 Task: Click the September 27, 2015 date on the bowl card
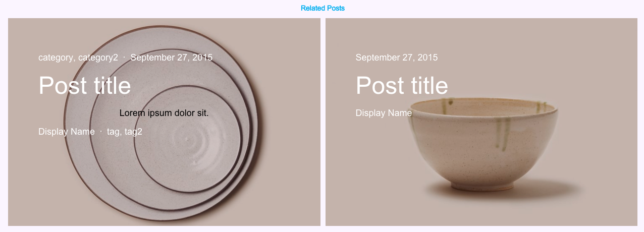(397, 57)
